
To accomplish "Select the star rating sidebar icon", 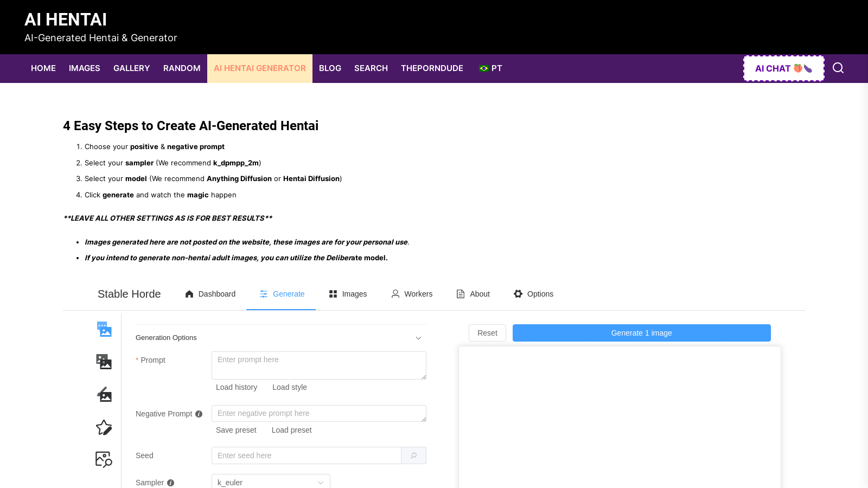I will point(104,427).
